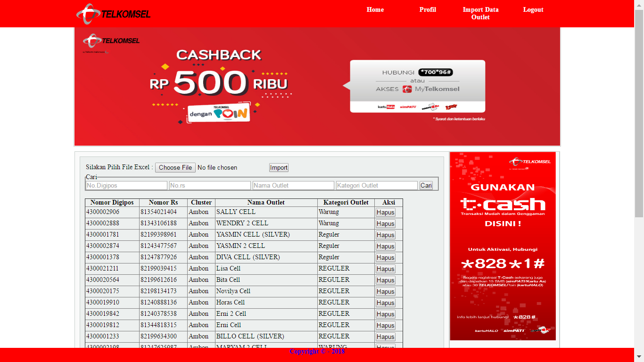This screenshot has height=362, width=644.
Task: Click the Aksi column header
Action: pyautogui.click(x=388, y=203)
